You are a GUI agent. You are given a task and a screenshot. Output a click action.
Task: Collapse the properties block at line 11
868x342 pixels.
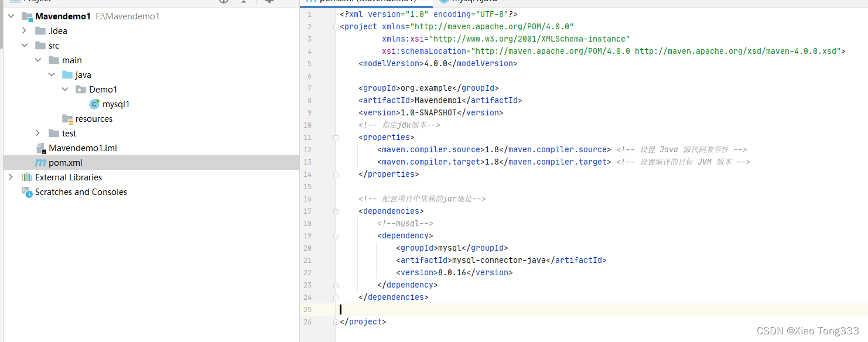(x=334, y=137)
